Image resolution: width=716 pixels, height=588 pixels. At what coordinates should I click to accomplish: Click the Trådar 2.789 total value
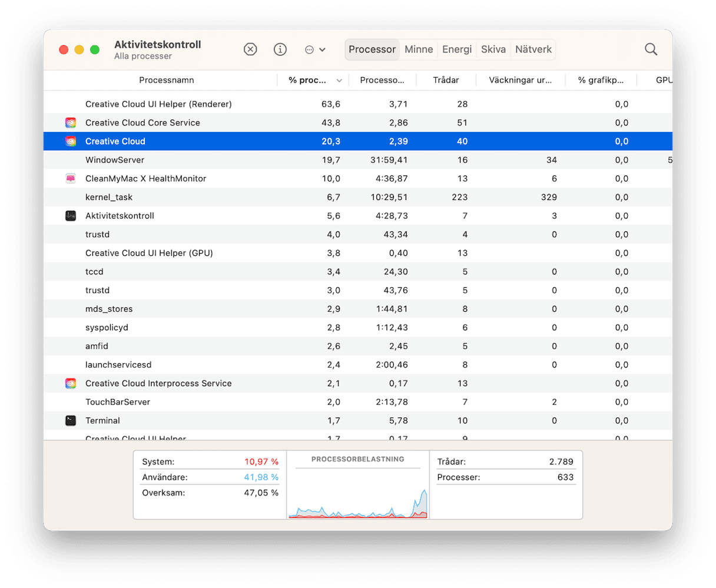point(561,462)
